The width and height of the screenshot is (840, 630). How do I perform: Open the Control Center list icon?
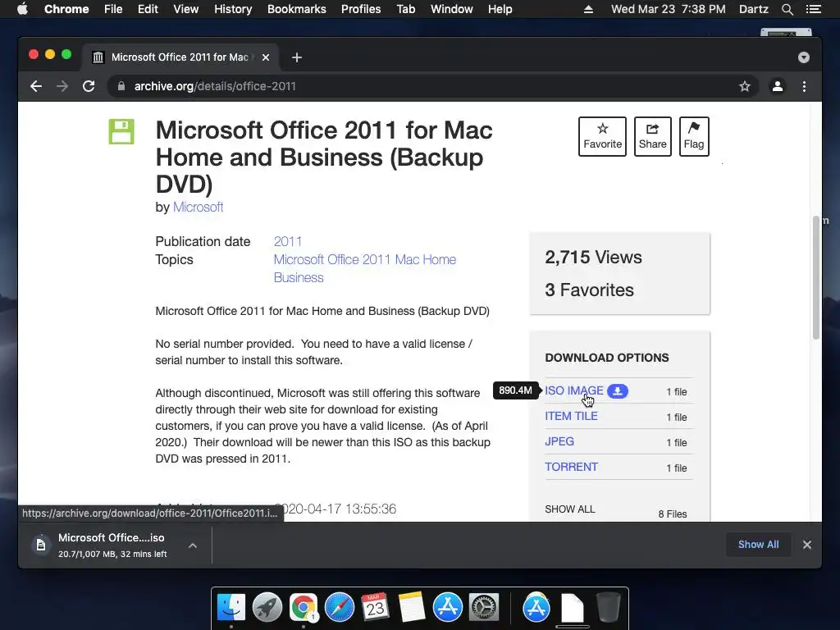click(x=813, y=9)
